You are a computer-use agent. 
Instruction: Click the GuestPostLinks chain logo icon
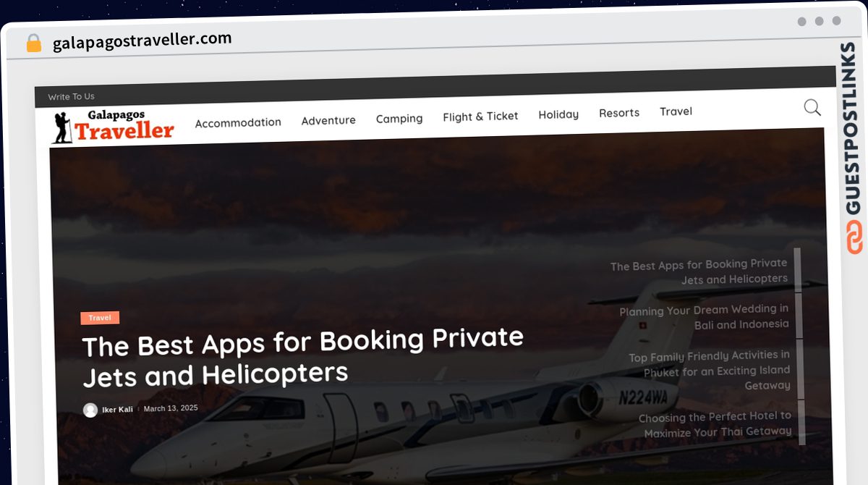point(854,238)
